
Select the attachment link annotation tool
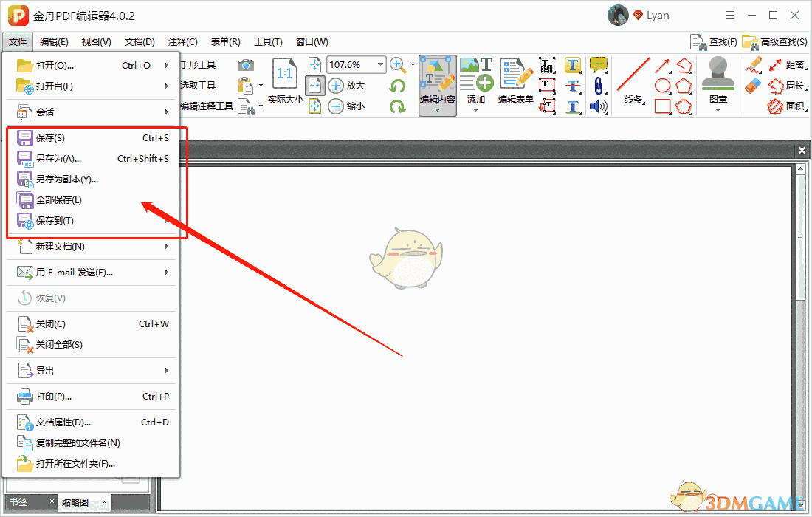pyautogui.click(x=599, y=86)
